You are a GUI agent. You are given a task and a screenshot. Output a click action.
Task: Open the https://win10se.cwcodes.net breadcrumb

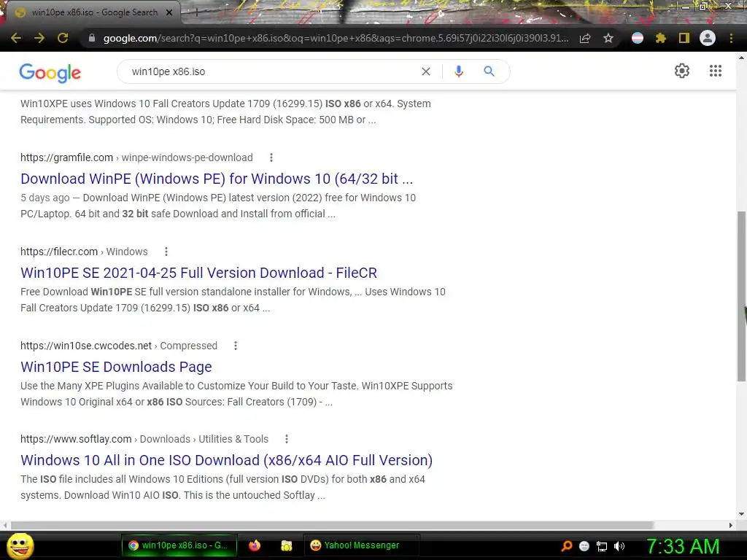(x=86, y=346)
